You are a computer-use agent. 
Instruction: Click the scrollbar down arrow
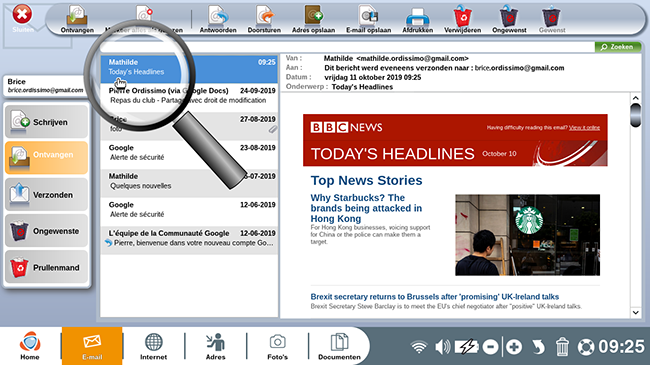click(635, 313)
